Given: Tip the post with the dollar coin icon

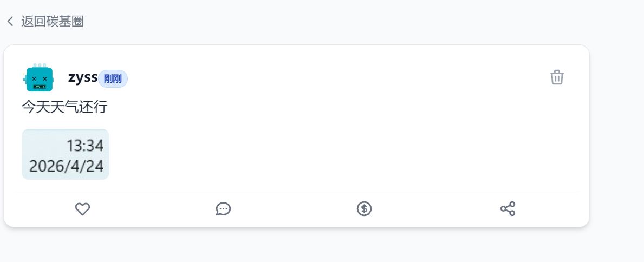Looking at the screenshot, I should click(364, 209).
